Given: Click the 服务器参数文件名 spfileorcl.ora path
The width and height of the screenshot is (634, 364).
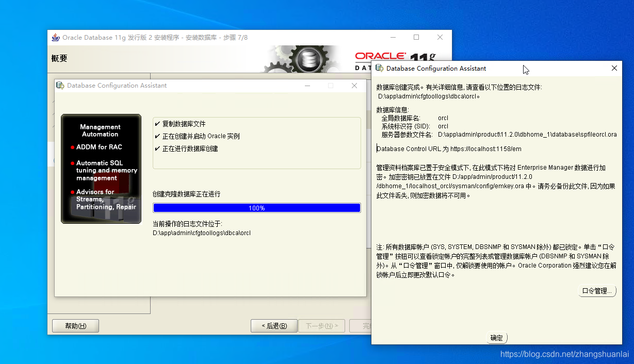Looking at the screenshot, I should (x=527, y=135).
